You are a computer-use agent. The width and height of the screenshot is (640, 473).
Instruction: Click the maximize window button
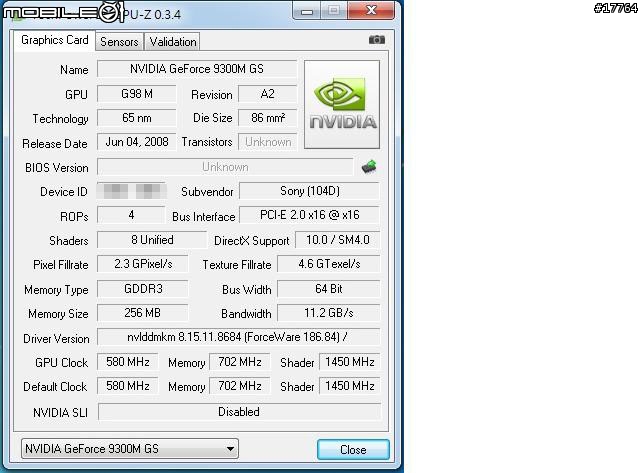334,11
